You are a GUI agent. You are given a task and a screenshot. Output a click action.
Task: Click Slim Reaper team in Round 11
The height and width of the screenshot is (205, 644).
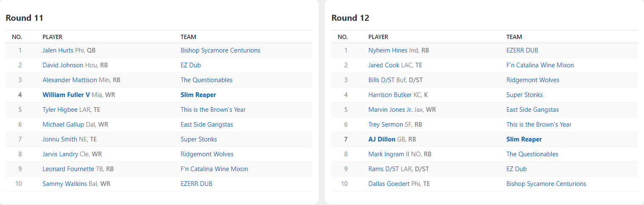(x=198, y=95)
